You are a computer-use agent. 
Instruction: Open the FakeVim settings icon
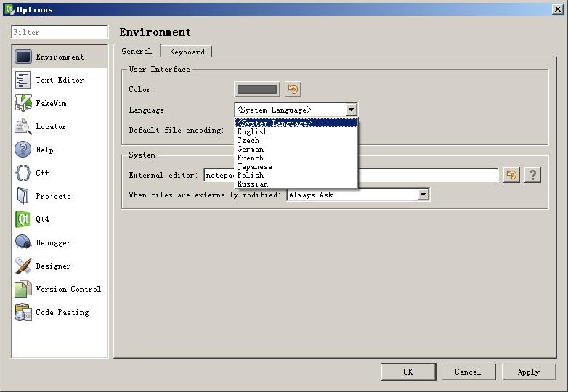pyautogui.click(x=23, y=103)
